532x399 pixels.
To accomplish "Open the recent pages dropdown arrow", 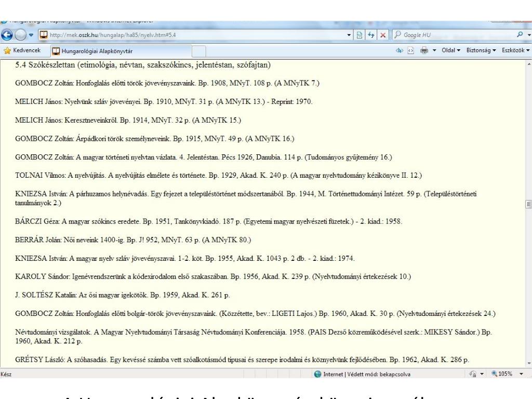I will (31, 35).
